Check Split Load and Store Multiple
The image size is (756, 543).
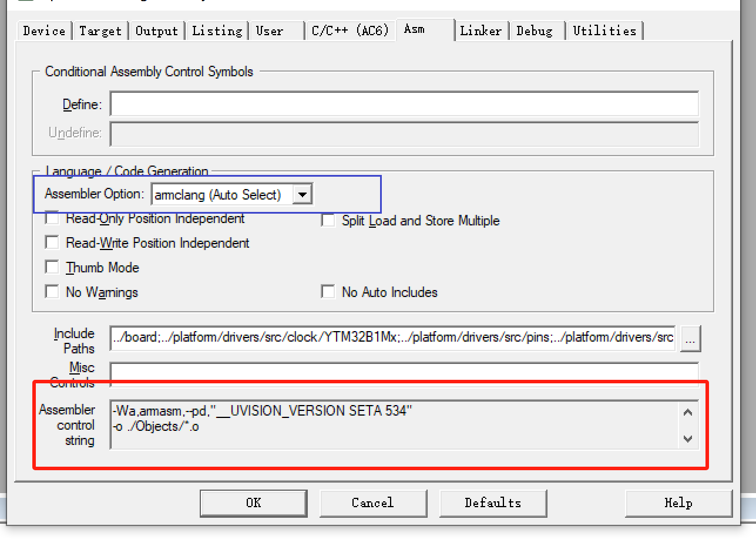pos(328,221)
